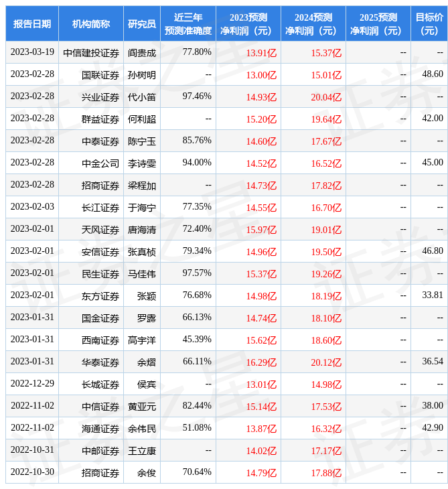Click analyst name 阎贵成
This screenshot has height=489, width=448.
(x=142, y=53)
